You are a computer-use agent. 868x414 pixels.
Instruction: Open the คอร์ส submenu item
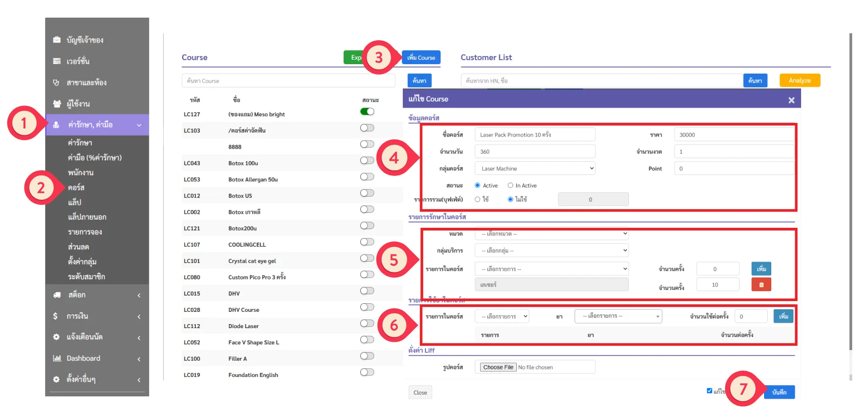(76, 188)
